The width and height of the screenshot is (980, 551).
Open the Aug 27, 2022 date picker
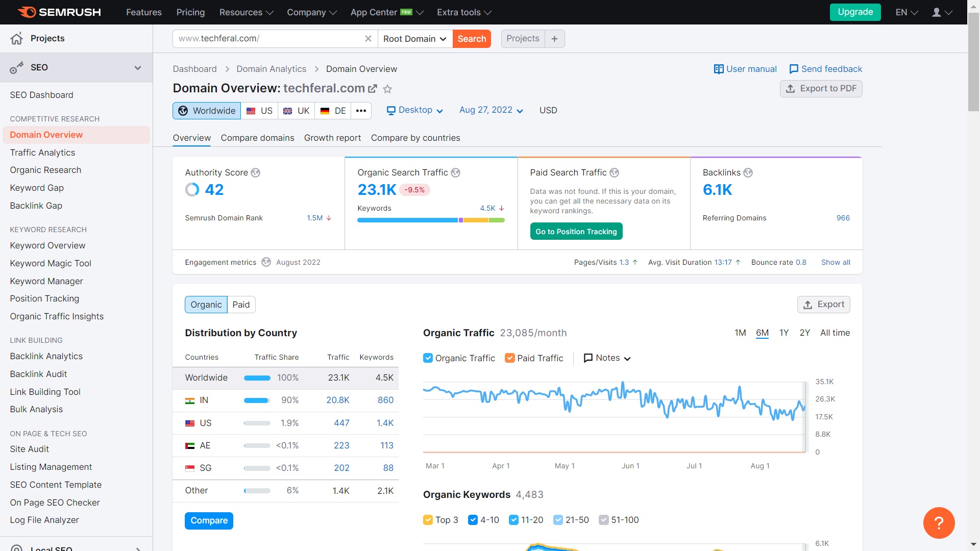coord(491,110)
